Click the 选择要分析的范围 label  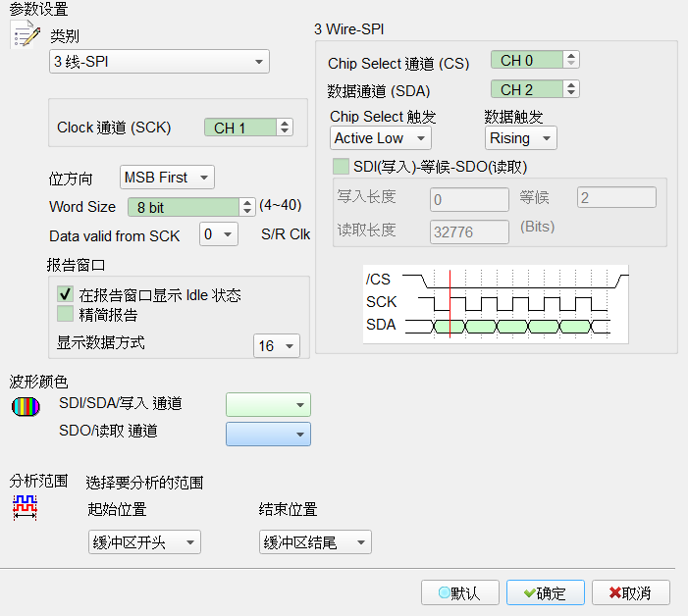[x=144, y=483]
